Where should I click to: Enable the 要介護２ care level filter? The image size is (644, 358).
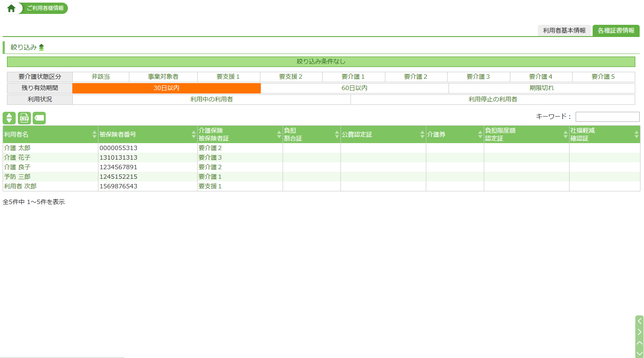[415, 77]
